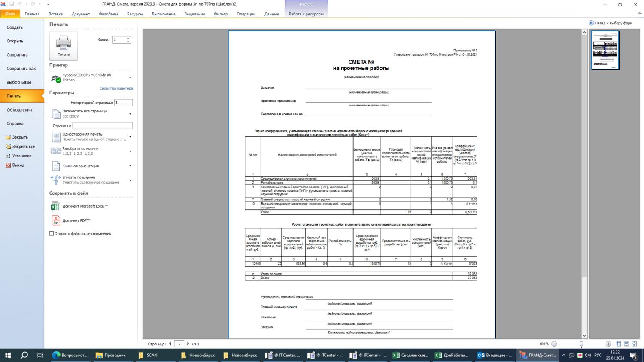Switch to the Edge browser taskbar window
644x362 pixels.
point(70,355)
